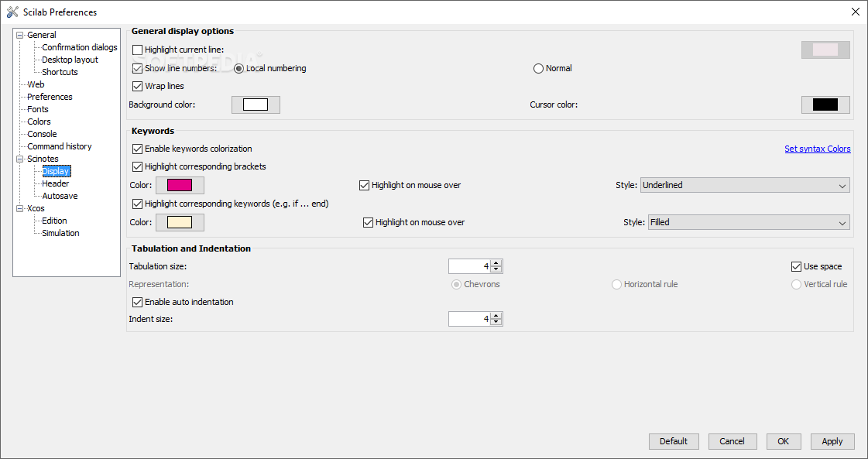868x459 pixels.
Task: Select the Scinotes tree item label
Action: (43, 159)
